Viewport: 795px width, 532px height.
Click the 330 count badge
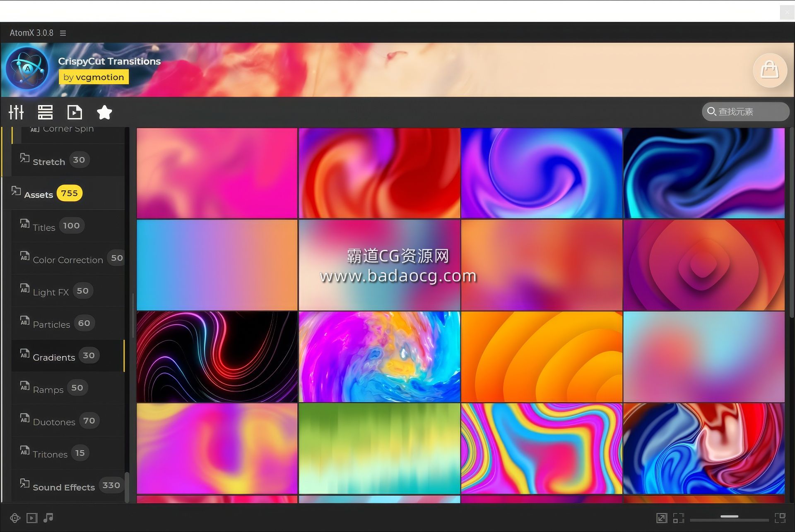(x=111, y=485)
